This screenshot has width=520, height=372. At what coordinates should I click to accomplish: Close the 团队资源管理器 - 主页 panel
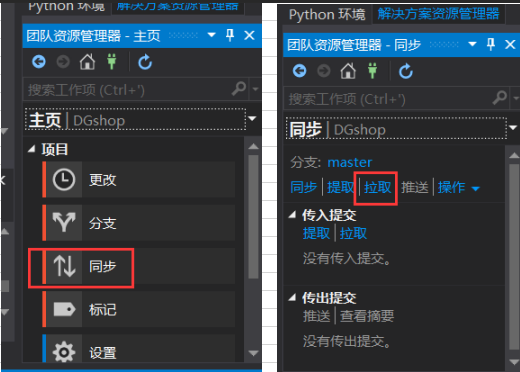point(249,35)
